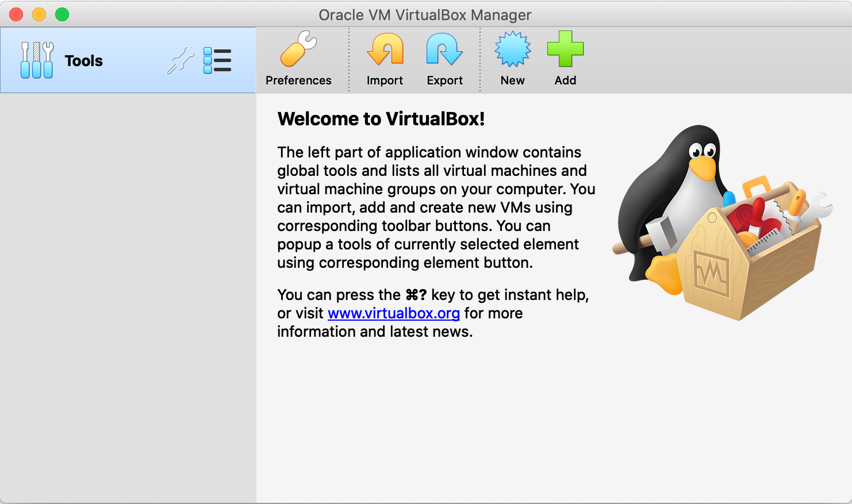Click the New text label
The image size is (852, 504).
point(512,80)
